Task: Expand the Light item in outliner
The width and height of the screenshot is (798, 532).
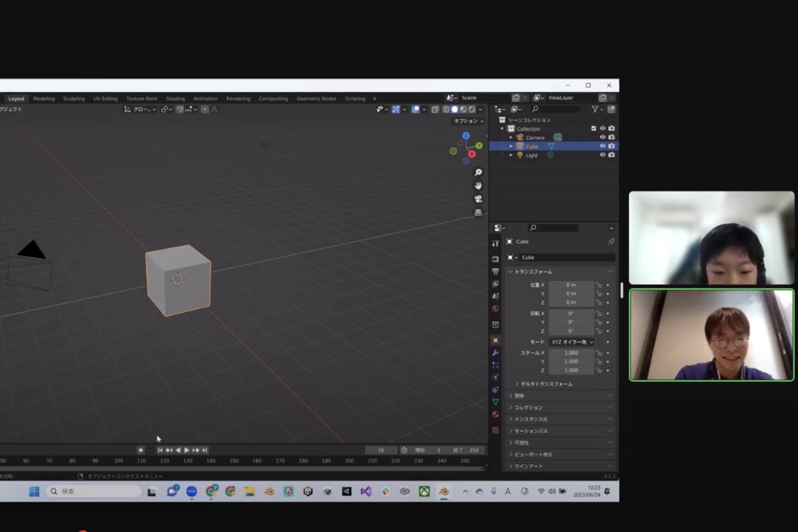Action: (511, 156)
